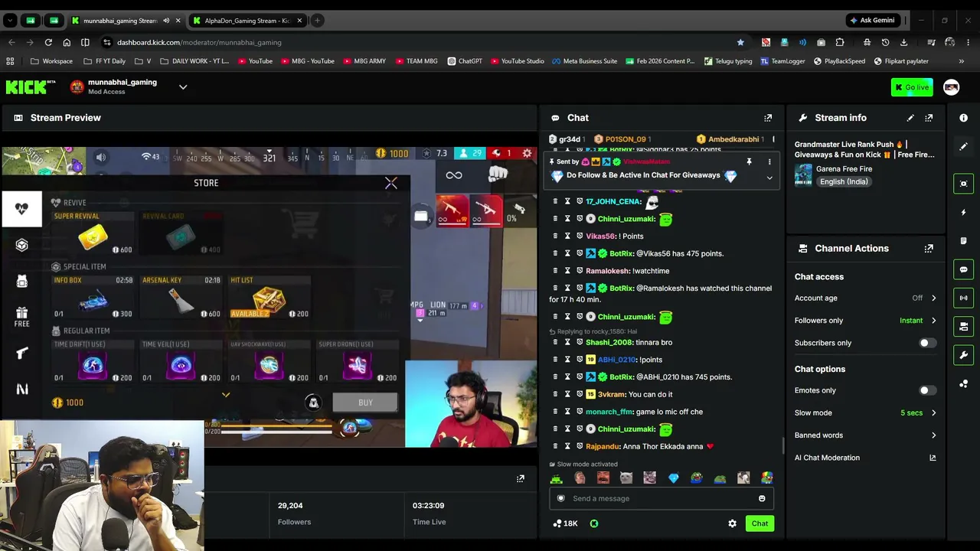Mute the stream preview speaker icon
Image resolution: width=980 pixels, height=551 pixels.
pos(100,158)
